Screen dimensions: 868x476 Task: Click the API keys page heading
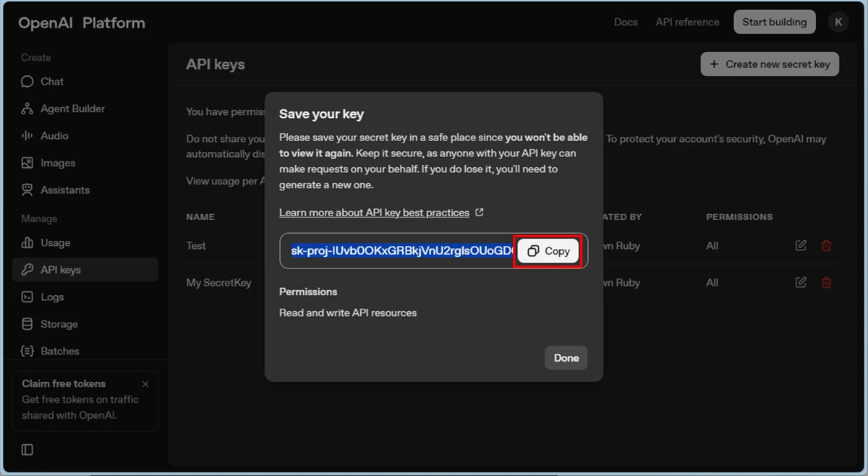(216, 64)
